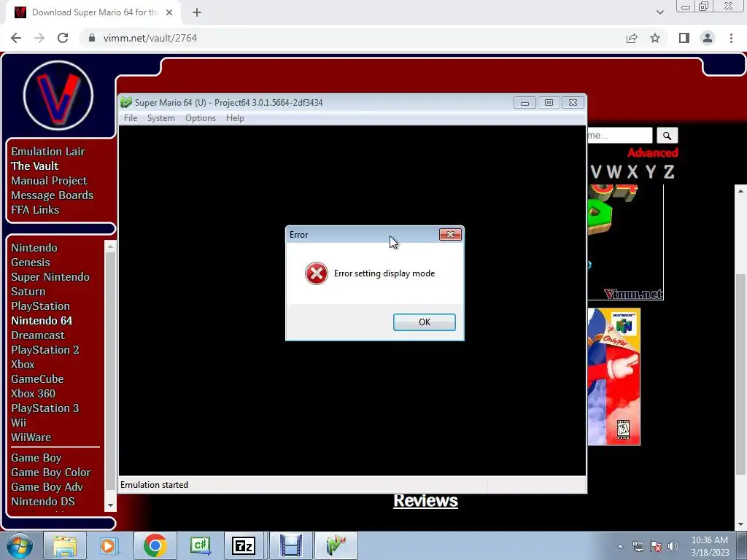Toggle the Chrome side panel
The height and width of the screenshot is (560, 747).
(x=684, y=38)
